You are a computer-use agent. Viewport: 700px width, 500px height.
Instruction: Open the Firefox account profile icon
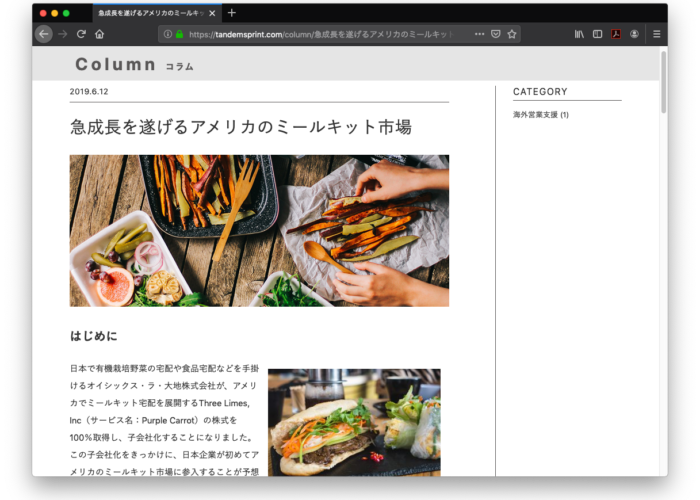(634, 34)
